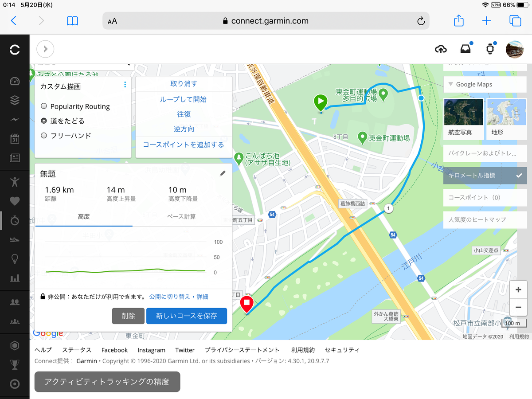Image resolution: width=532 pixels, height=399 pixels.
Task: Zoom out map with minus button
Action: (x=518, y=307)
